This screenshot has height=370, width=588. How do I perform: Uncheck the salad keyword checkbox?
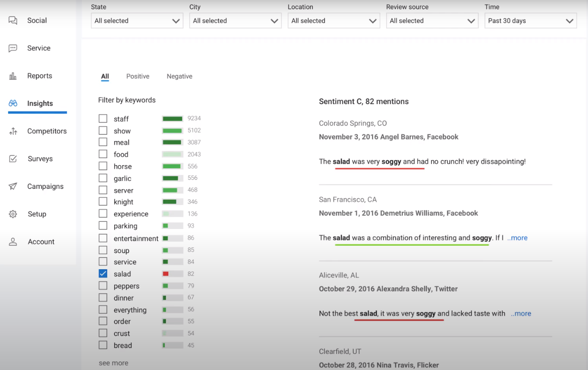tap(103, 273)
